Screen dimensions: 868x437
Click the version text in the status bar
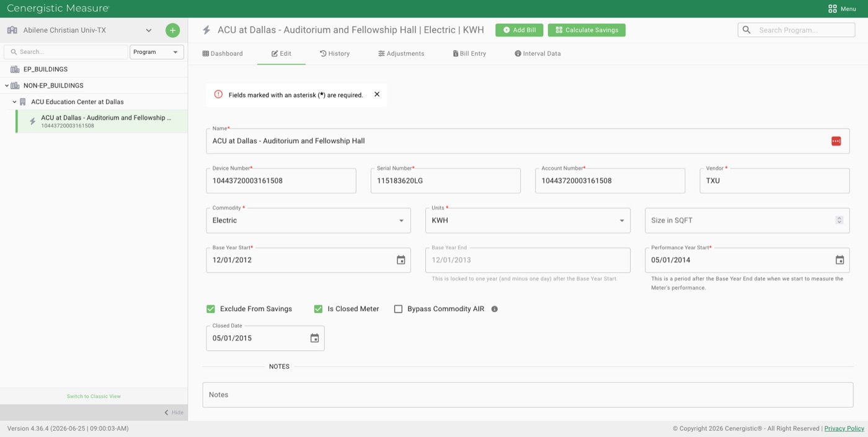coord(68,428)
